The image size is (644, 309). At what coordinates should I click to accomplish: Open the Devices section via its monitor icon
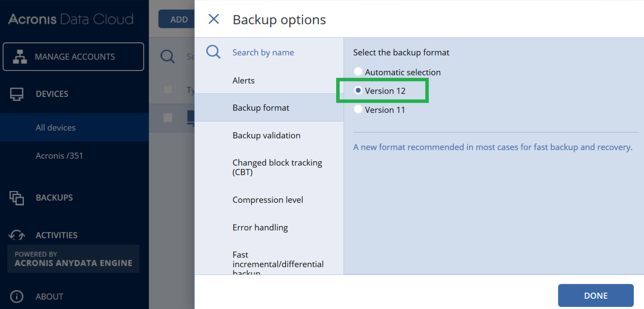click(x=17, y=94)
